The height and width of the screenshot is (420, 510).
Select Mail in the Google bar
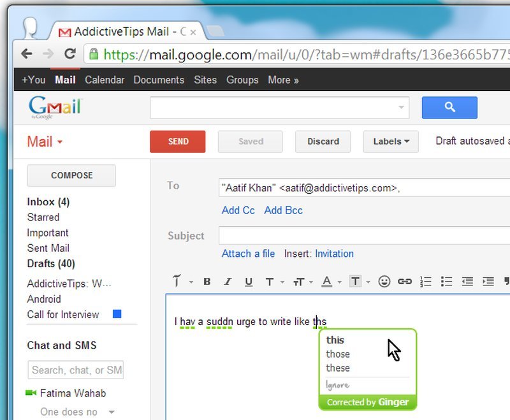65,80
